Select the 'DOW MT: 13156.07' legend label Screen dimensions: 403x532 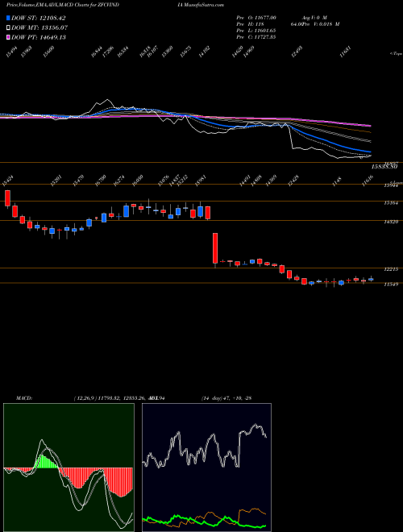(39, 27)
